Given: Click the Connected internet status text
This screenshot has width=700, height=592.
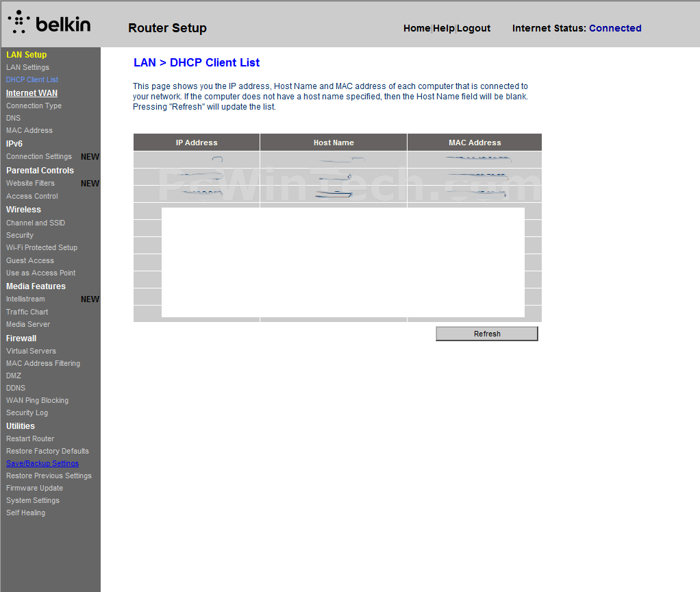Looking at the screenshot, I should (615, 28).
